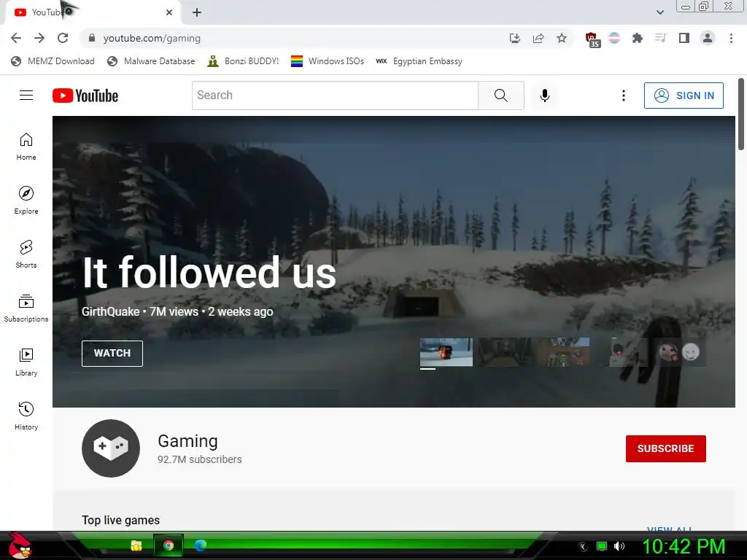The width and height of the screenshot is (747, 560).
Task: Open a new tab with plus button
Action: [197, 12]
